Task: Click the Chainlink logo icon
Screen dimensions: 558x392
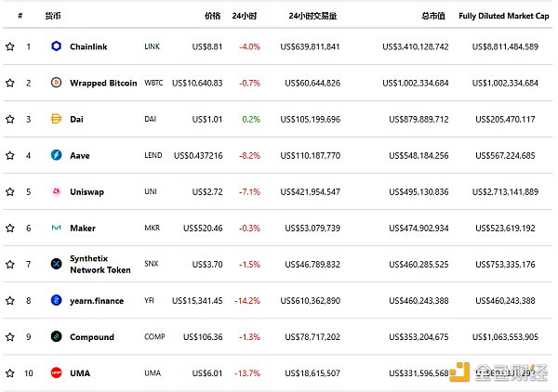Action: pyautogui.click(x=56, y=46)
